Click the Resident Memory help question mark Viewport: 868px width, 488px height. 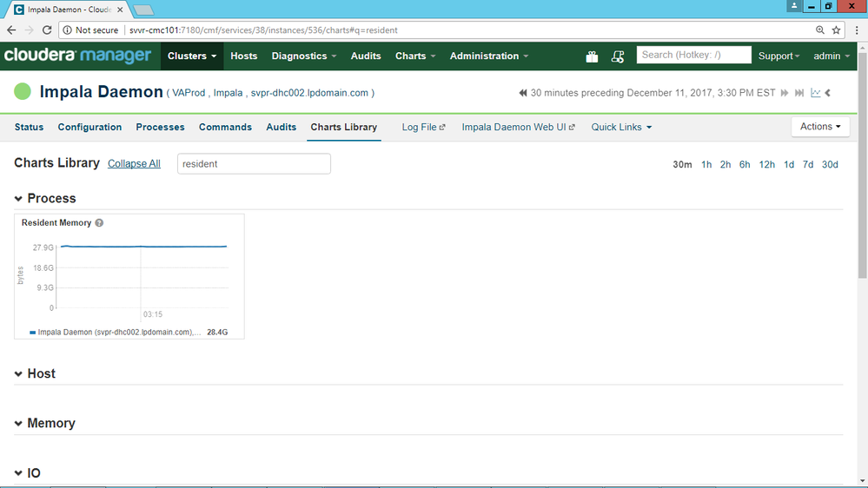pos(99,223)
